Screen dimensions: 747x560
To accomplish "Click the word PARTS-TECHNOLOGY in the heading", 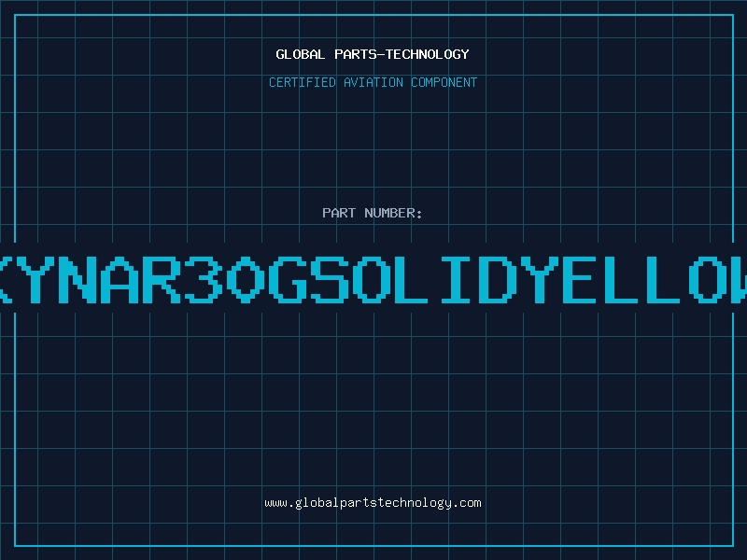I will [x=402, y=54].
